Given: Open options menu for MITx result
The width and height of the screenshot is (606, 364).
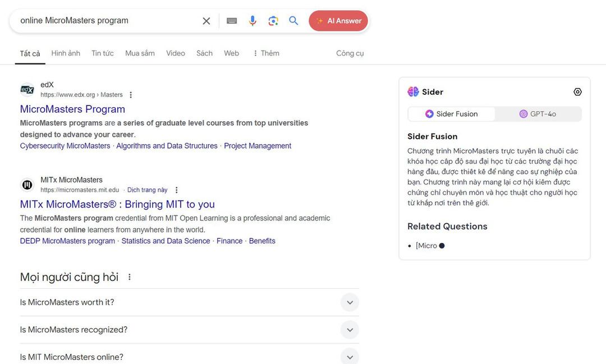Looking at the screenshot, I should [x=177, y=190].
